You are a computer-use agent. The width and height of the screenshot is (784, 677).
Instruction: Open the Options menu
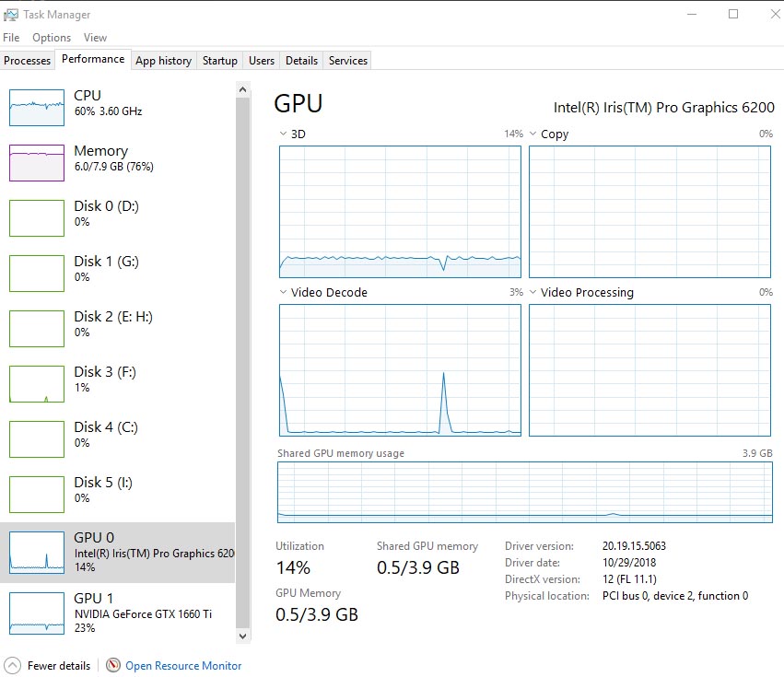[x=52, y=38]
